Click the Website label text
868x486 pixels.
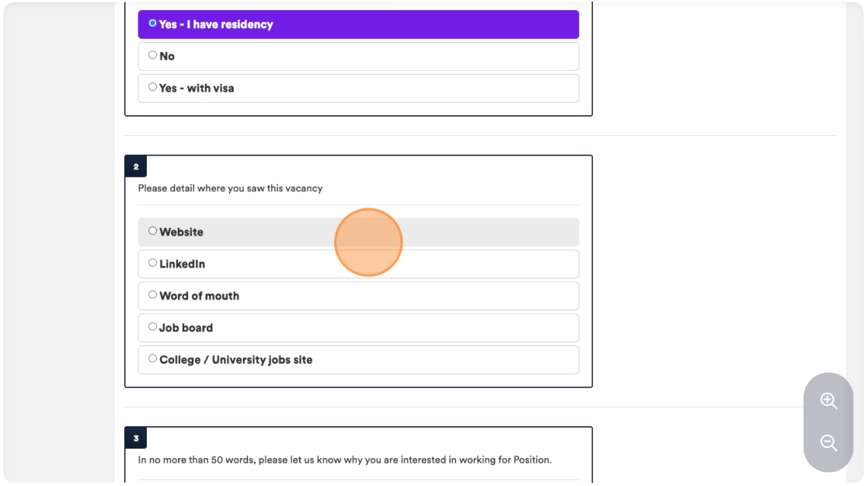tap(181, 233)
